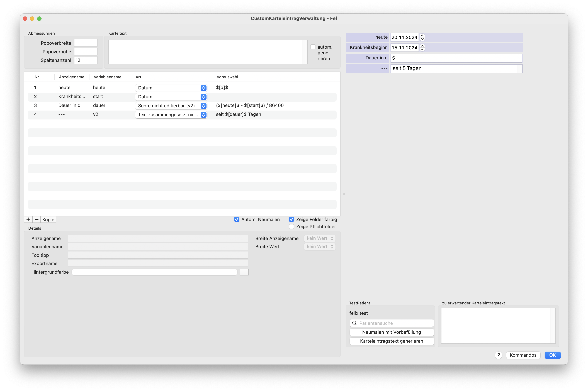
Task: Click the Exportname field
Action: 158,264
